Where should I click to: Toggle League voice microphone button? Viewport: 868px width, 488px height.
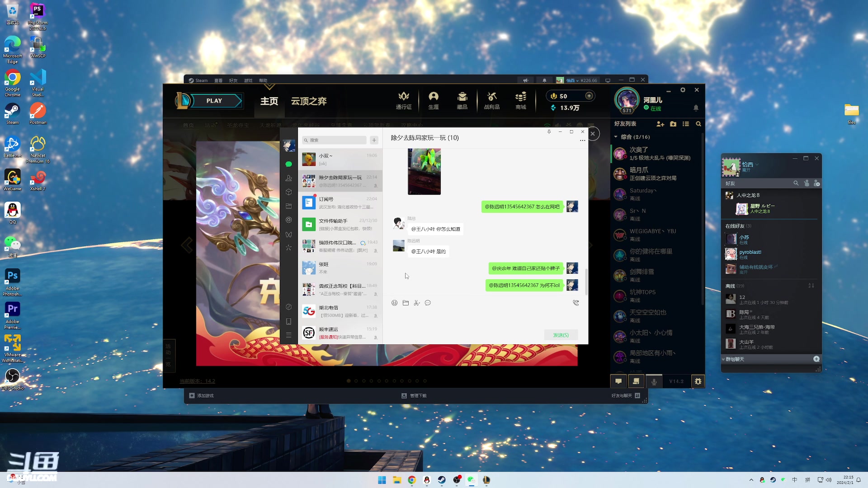click(x=654, y=381)
